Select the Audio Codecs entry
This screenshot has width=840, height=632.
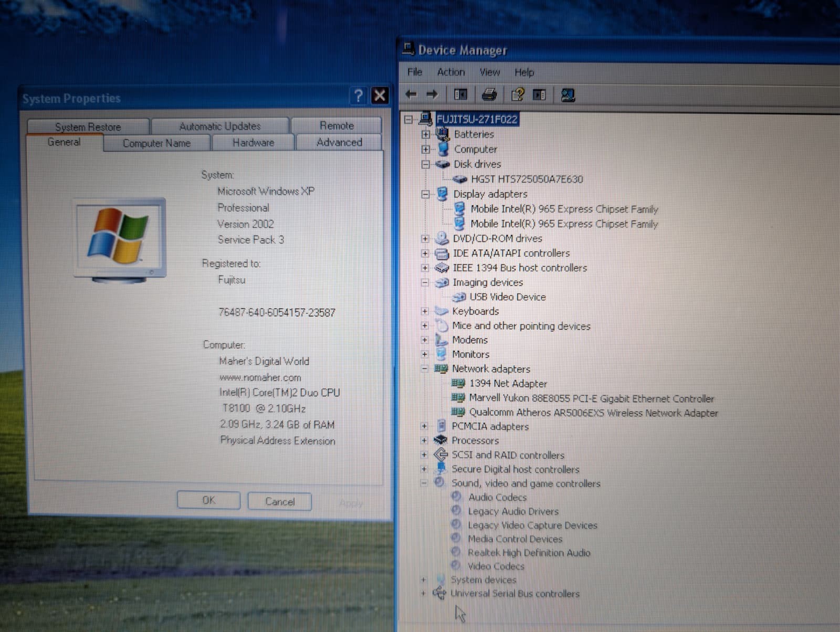[x=497, y=497]
